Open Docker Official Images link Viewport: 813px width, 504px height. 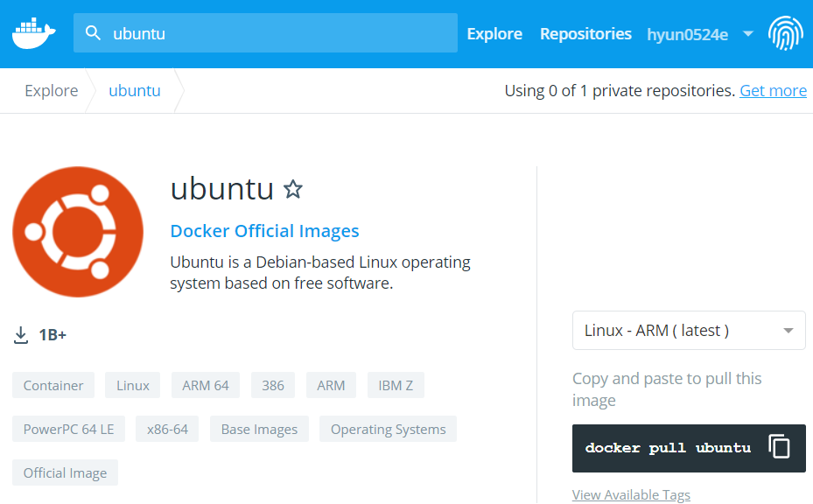[x=264, y=231]
